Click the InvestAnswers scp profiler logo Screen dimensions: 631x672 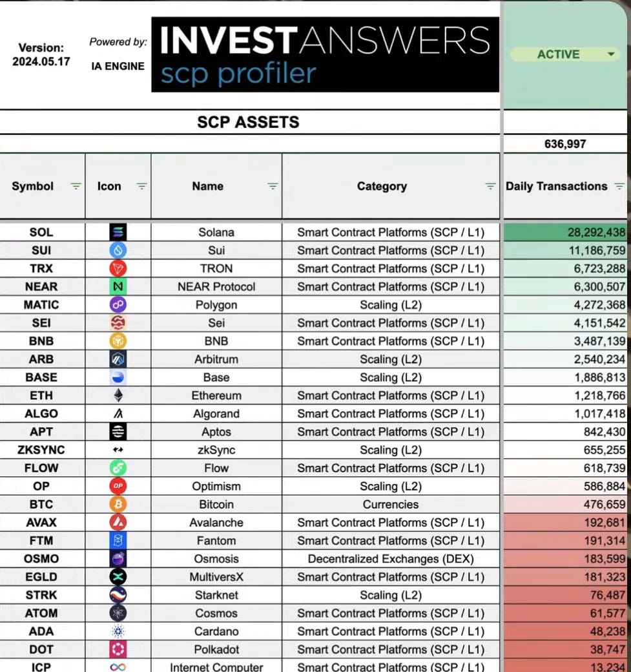click(325, 55)
